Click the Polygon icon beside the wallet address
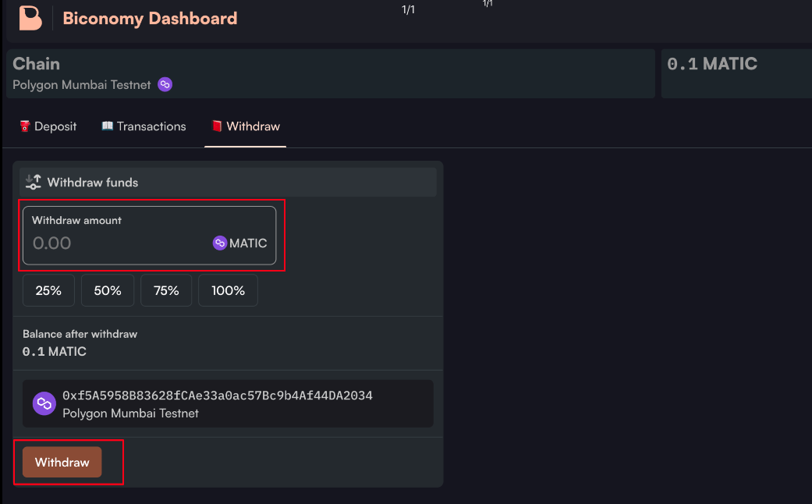The width and height of the screenshot is (812, 504). click(44, 403)
